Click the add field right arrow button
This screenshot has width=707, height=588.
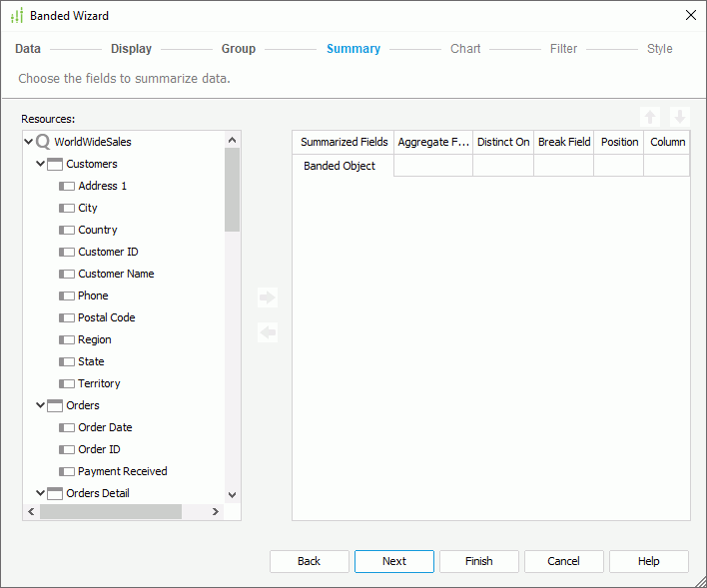(267, 297)
